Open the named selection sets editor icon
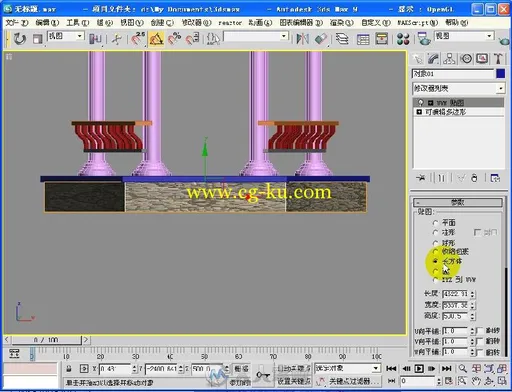This screenshot has width=512, height=392. (213, 39)
